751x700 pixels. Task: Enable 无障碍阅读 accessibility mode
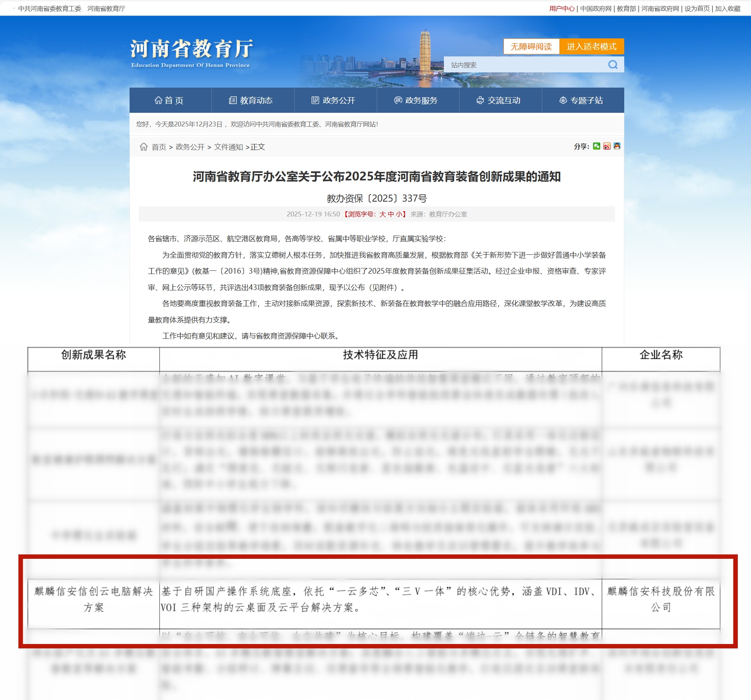pos(531,47)
